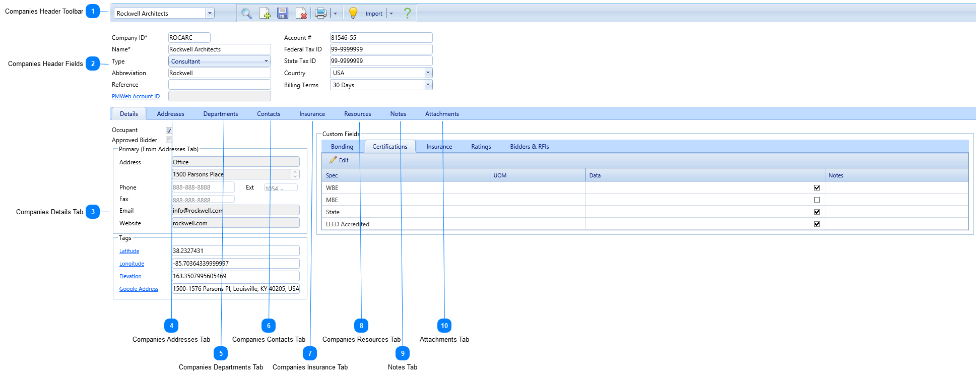The width and height of the screenshot is (980, 376).
Task: Click the Company ID input field
Action: click(x=189, y=37)
